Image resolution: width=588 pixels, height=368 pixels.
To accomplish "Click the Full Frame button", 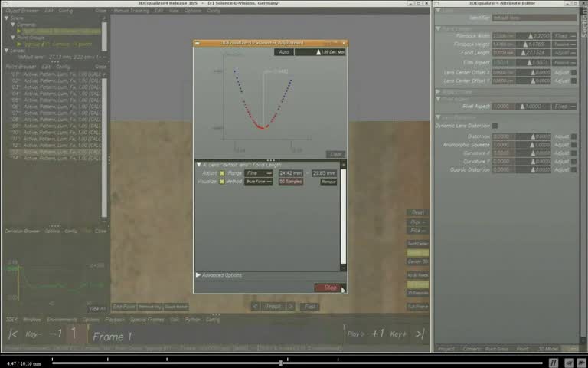I will 418,307.
